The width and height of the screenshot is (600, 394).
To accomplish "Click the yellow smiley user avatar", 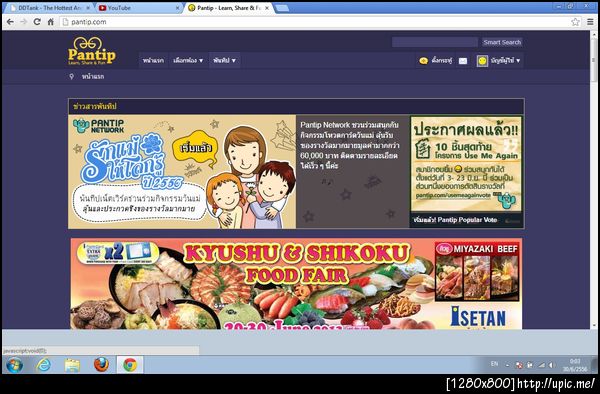I will [x=482, y=60].
